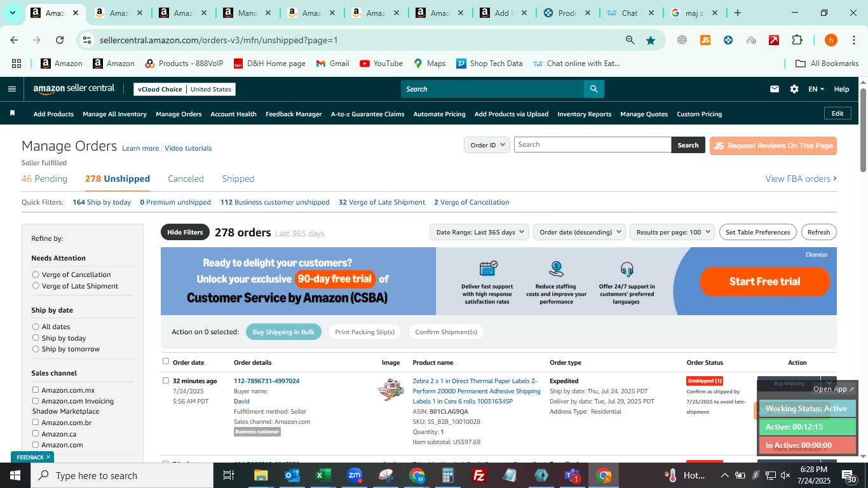Check the Amazon.com.br sales channel box
The image size is (868, 488).
click(36, 422)
